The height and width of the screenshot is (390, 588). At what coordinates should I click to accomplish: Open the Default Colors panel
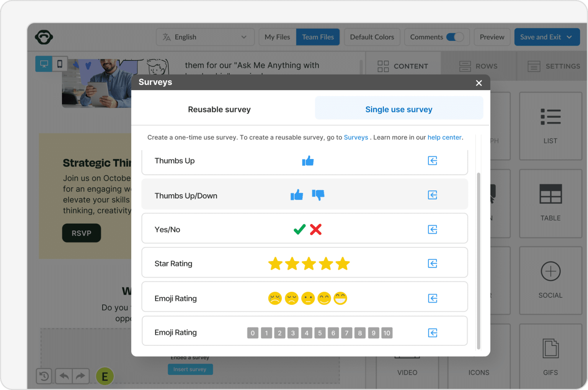[372, 37]
